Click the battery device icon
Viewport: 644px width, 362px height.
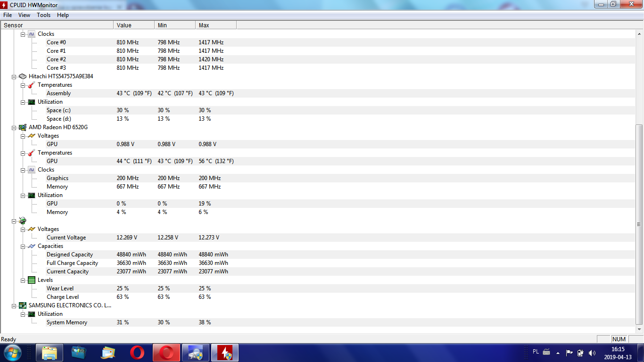click(x=22, y=221)
